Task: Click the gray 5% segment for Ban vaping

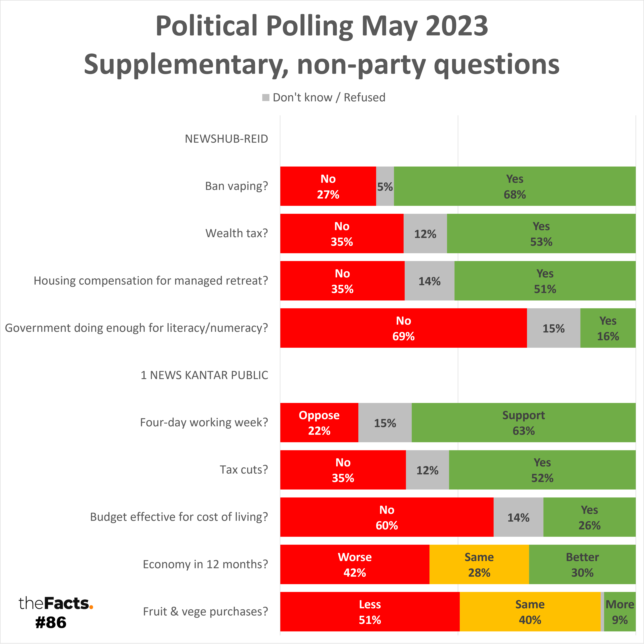Action: (x=385, y=186)
